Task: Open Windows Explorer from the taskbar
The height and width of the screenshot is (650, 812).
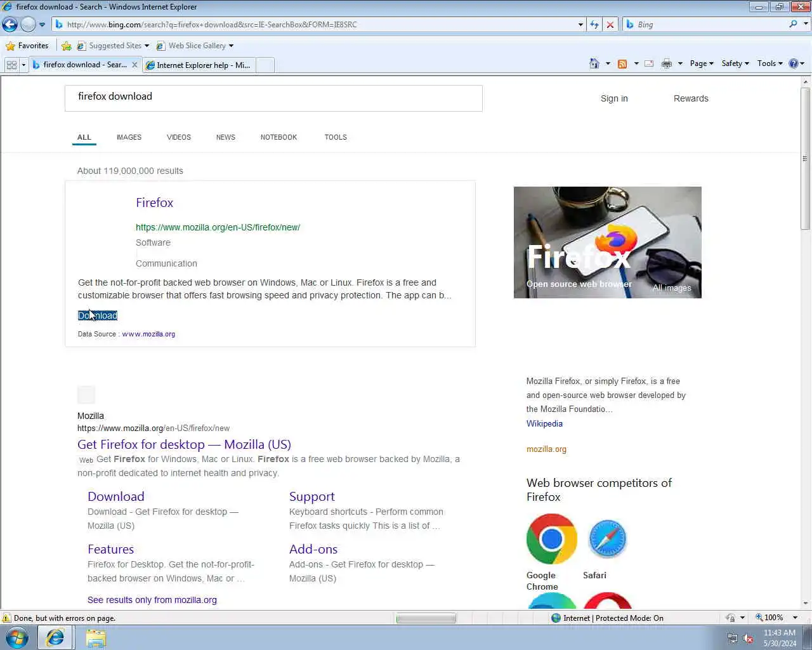Action: [96, 637]
